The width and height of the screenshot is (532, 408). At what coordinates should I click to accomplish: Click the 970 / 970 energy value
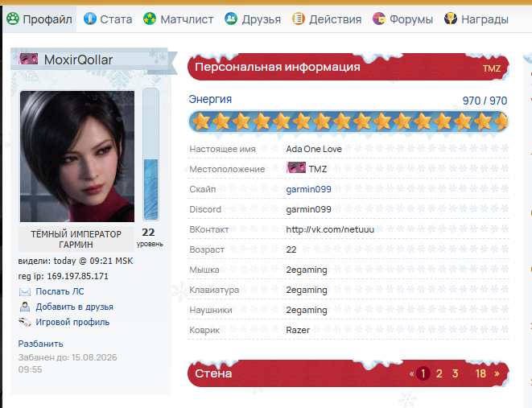coord(485,101)
